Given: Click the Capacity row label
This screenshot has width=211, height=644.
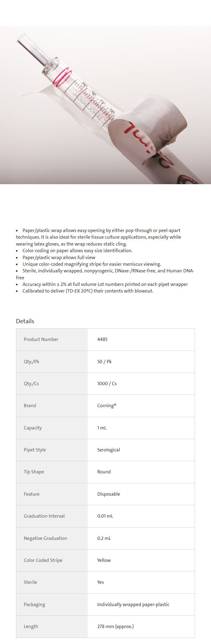Looking at the screenshot, I should coord(33,428).
